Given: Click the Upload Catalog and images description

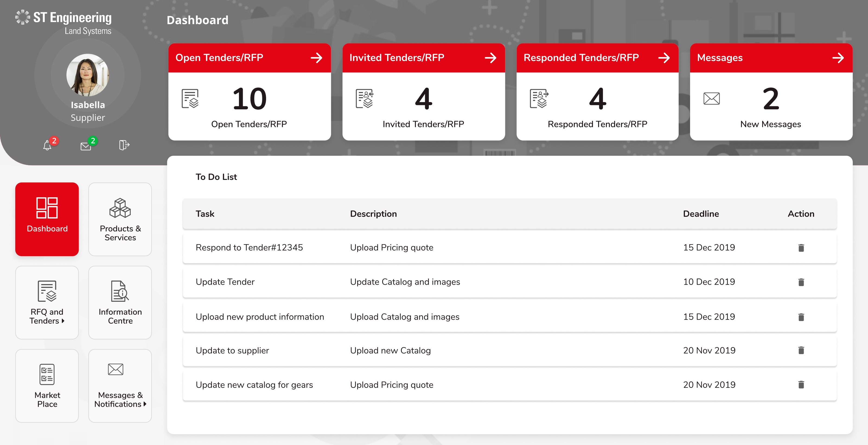Looking at the screenshot, I should click(405, 317).
